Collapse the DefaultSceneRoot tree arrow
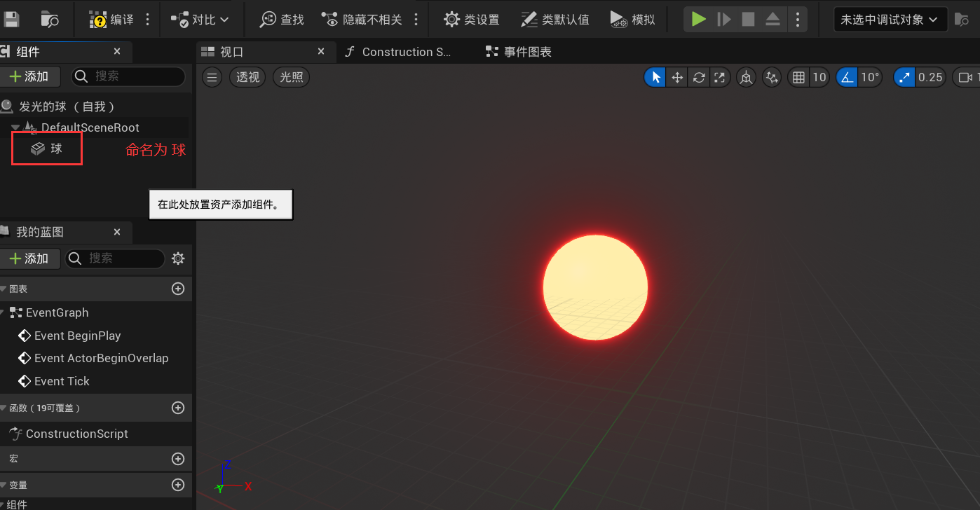The image size is (980, 510). coord(15,127)
